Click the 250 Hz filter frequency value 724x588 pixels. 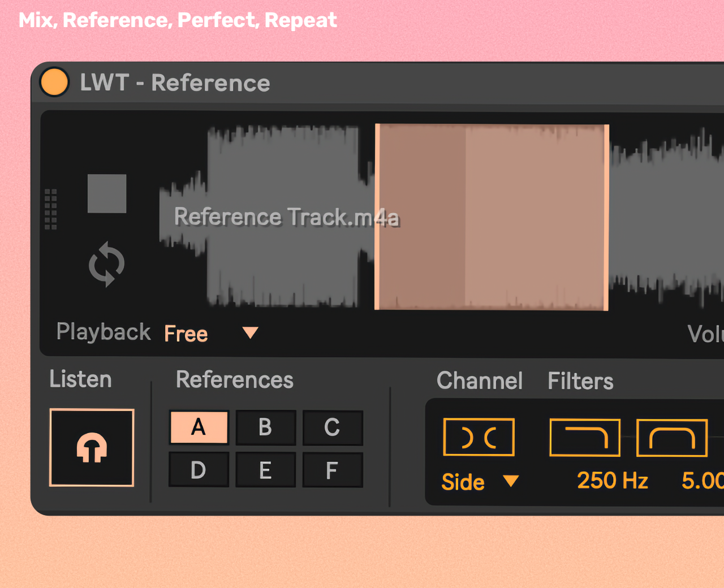[x=612, y=481]
